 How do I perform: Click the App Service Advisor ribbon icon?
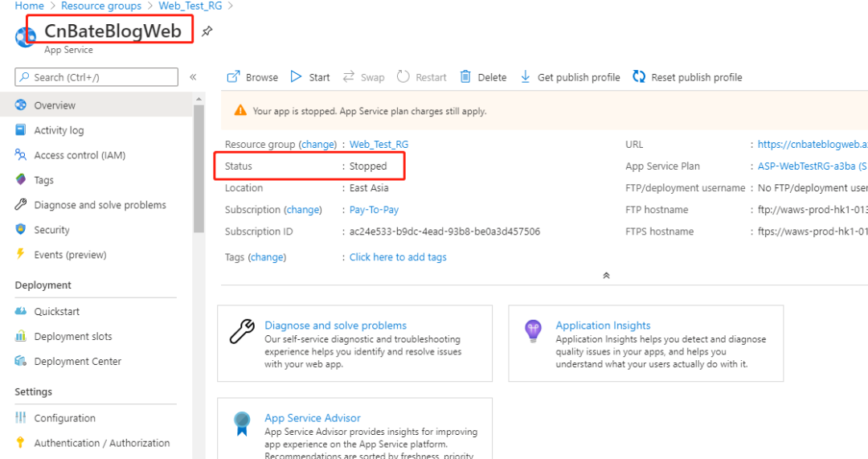pos(242,424)
